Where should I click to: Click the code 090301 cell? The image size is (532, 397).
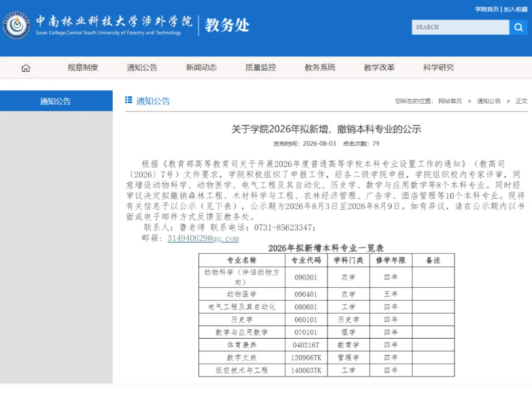tap(306, 278)
